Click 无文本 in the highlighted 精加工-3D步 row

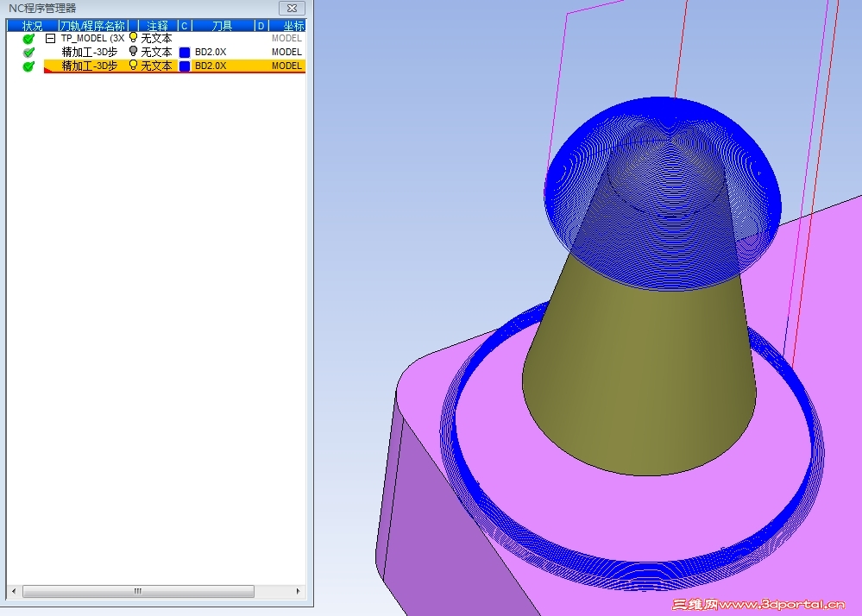point(156,66)
